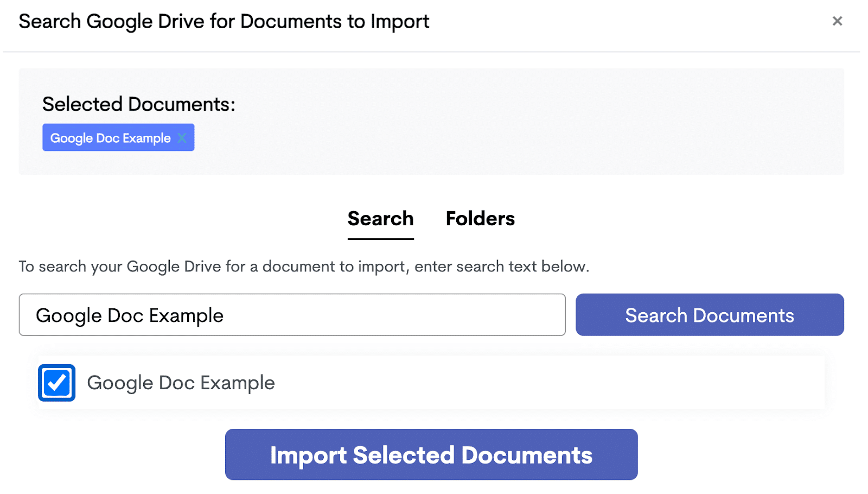Open the Folders view for browsing Drive
Screen dimensions: 868x494
480,219
